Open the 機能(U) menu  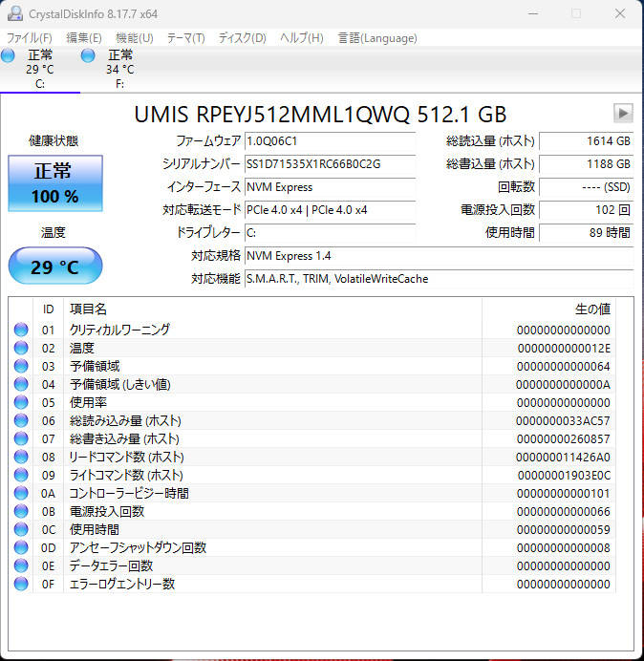tap(135, 38)
